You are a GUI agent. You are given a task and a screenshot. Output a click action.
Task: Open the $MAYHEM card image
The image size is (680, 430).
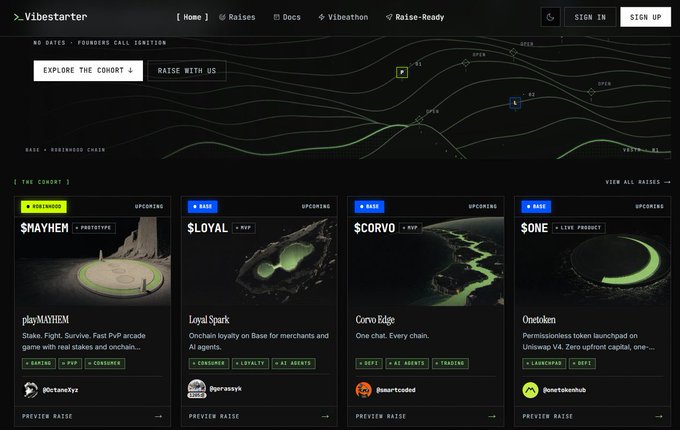(x=93, y=261)
